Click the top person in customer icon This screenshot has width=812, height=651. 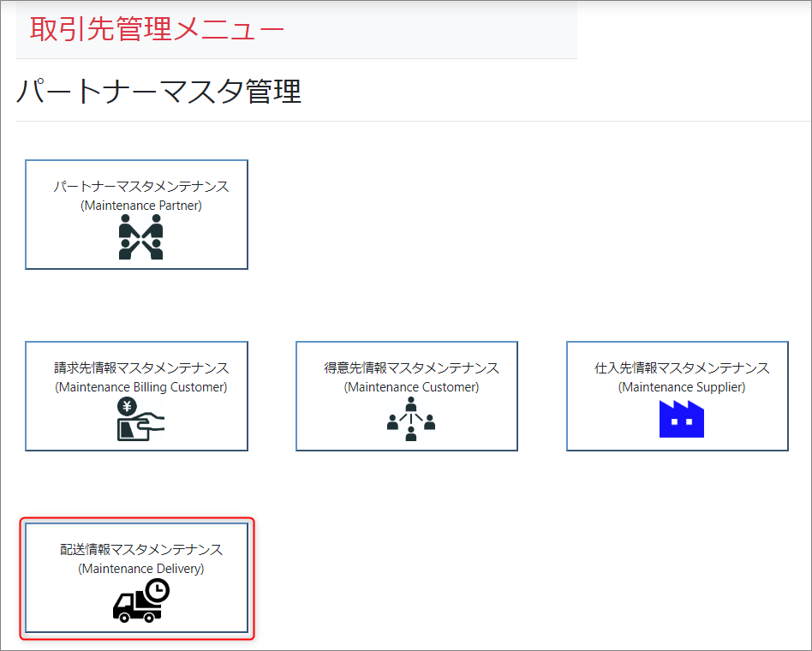411,403
